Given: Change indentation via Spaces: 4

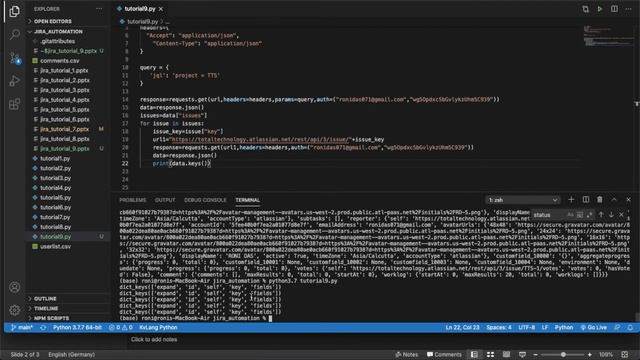Looking at the screenshot, I should [499, 327].
